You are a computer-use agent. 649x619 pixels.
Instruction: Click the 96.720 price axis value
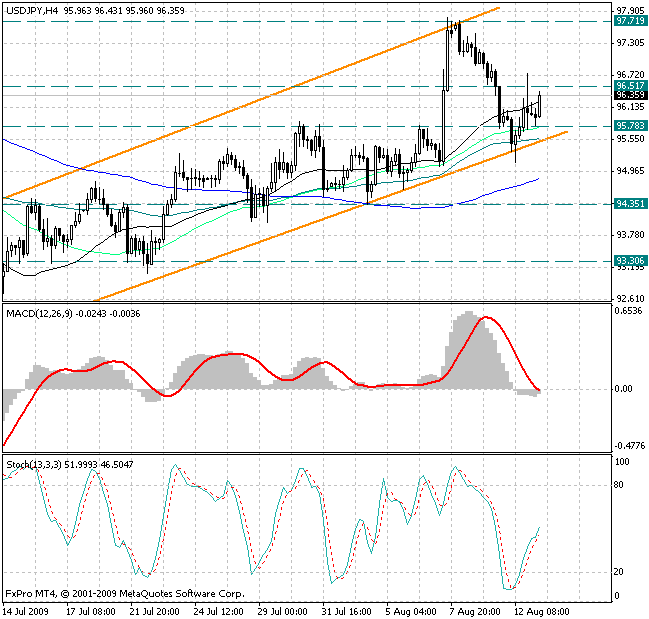(630, 74)
